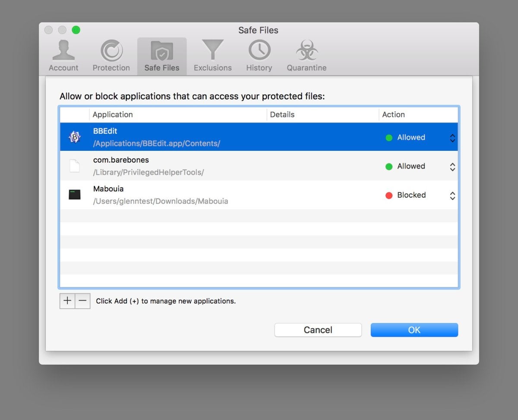Click the Mabouia terminal icon
The height and width of the screenshot is (420, 518).
pos(75,194)
